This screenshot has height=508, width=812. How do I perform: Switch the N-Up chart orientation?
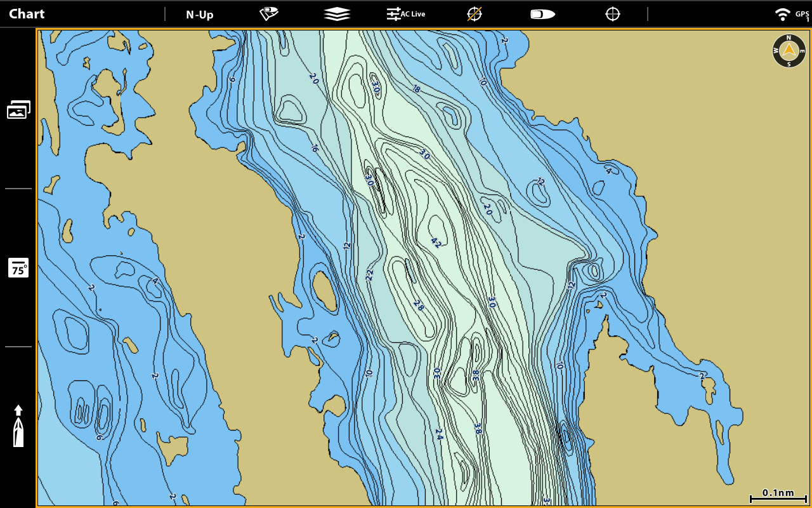pyautogui.click(x=199, y=15)
